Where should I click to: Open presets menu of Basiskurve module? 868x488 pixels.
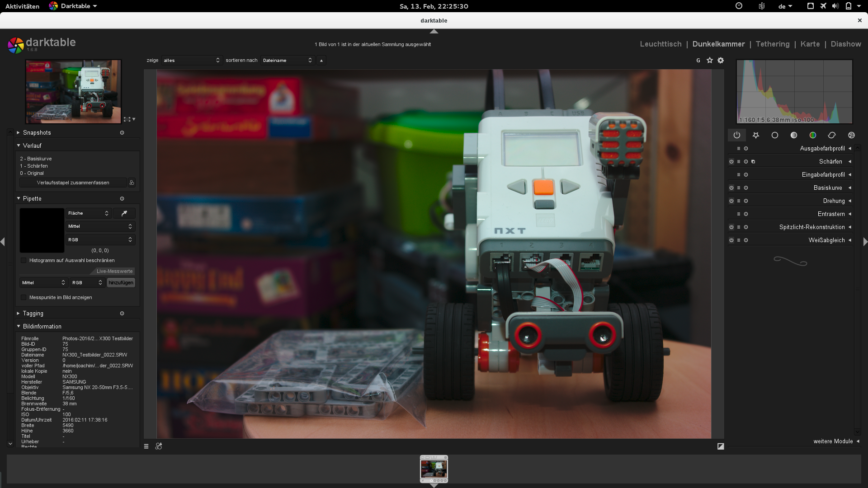[739, 188]
